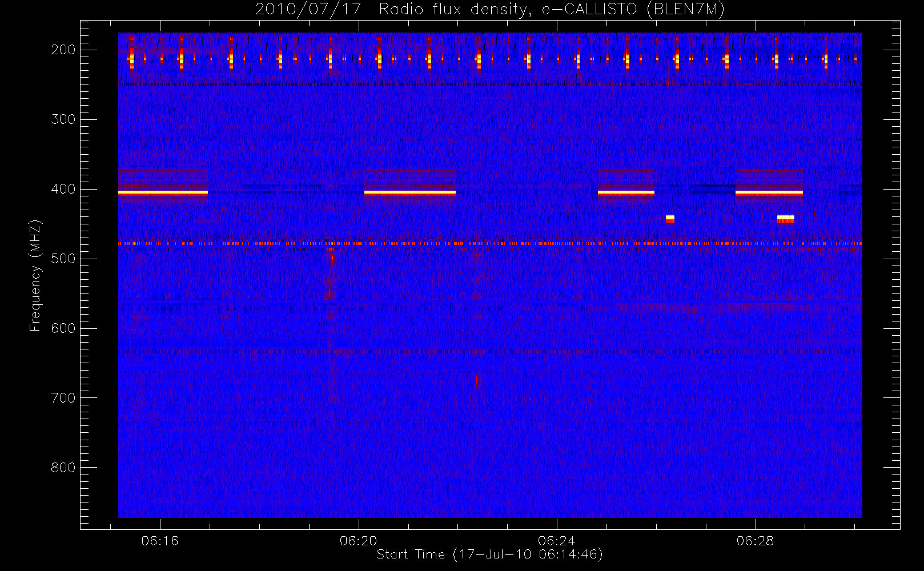Select the 'Frequency (MHZ)' y-axis label
Viewport: 924px width, 571px height.
pyautogui.click(x=35, y=275)
